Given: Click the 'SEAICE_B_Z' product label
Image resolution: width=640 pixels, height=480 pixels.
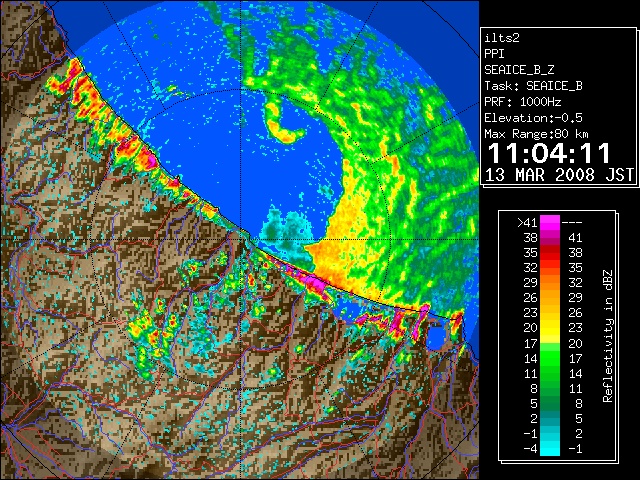Looking at the screenshot, I should [519, 70].
